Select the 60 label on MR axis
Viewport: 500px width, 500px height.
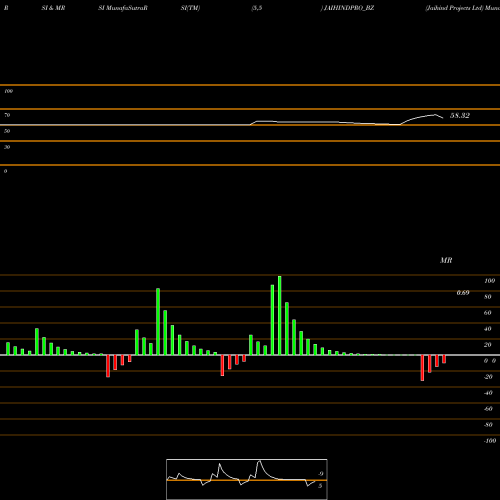pyautogui.click(x=488, y=313)
